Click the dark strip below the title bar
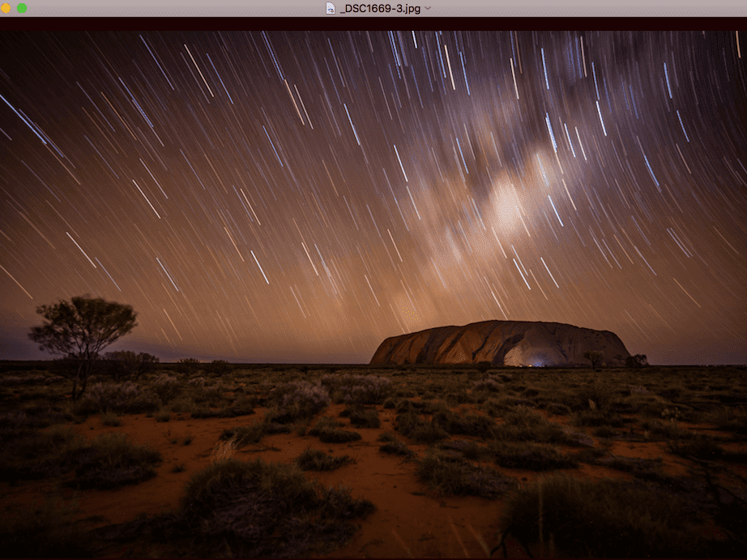 tap(373, 24)
